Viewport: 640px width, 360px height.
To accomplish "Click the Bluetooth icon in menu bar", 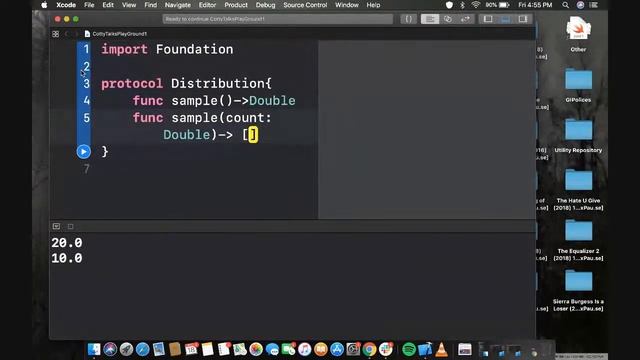I will click(462, 5).
